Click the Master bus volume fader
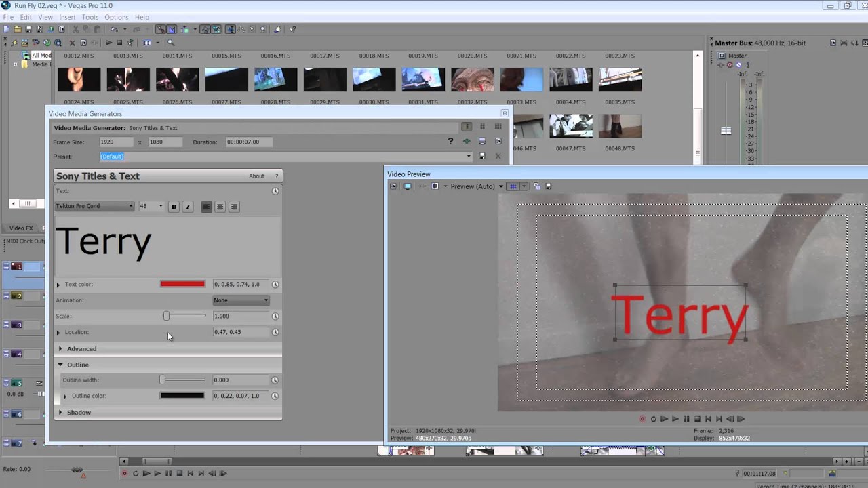This screenshot has height=488, width=868. pos(726,131)
